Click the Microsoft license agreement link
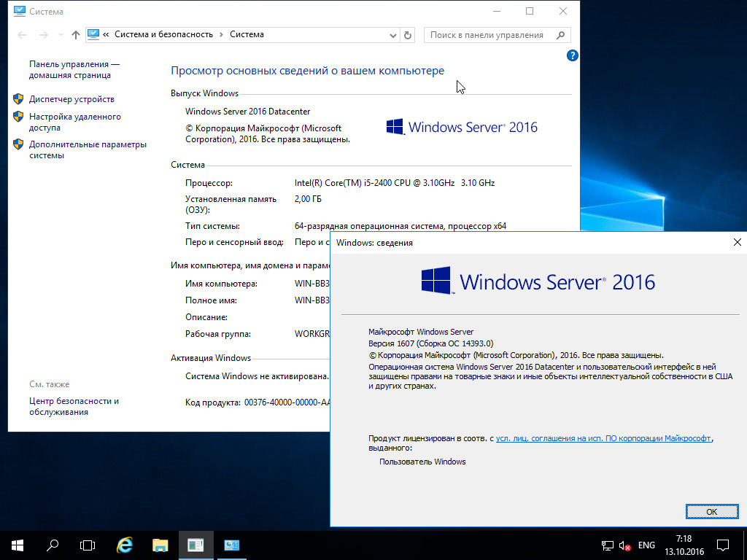This screenshot has height=560, width=747. click(x=603, y=438)
